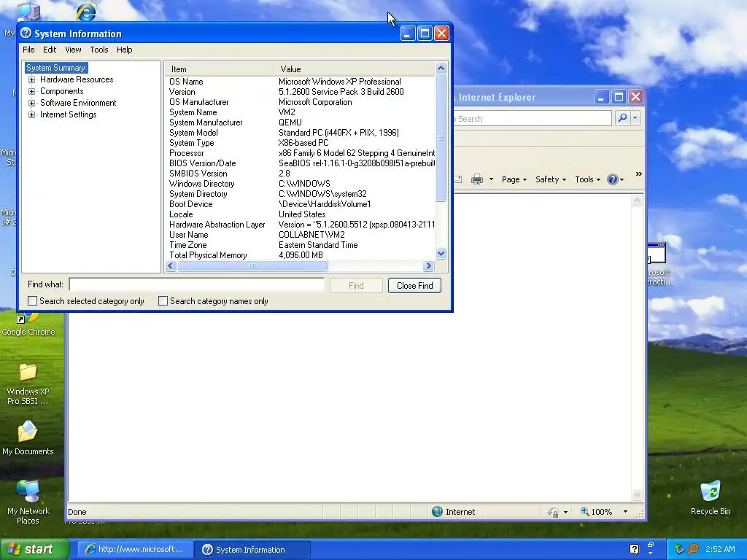Click vertical scrollbar up arrow in details list
Screen dimensions: 747x560
click(x=441, y=68)
